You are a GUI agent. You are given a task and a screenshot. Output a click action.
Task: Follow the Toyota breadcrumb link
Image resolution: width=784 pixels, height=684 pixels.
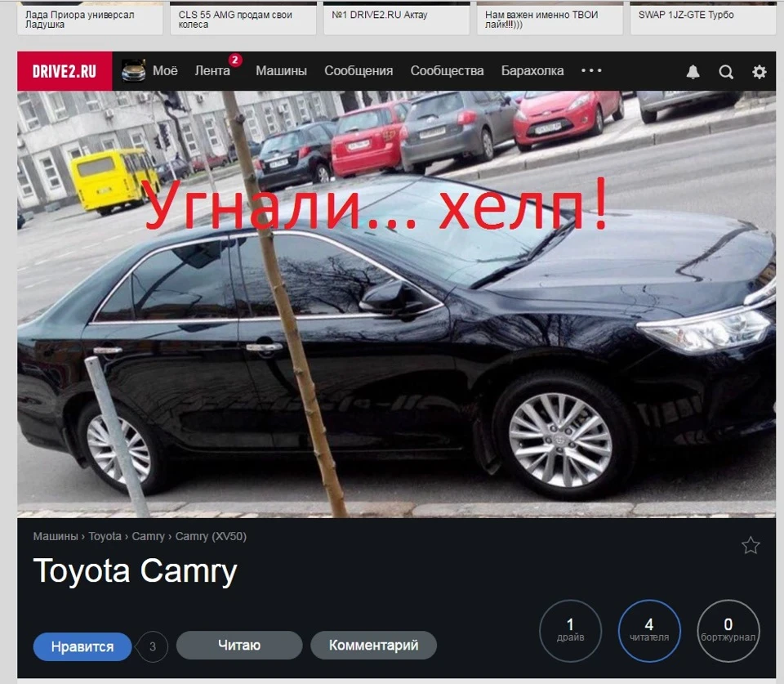(x=105, y=536)
